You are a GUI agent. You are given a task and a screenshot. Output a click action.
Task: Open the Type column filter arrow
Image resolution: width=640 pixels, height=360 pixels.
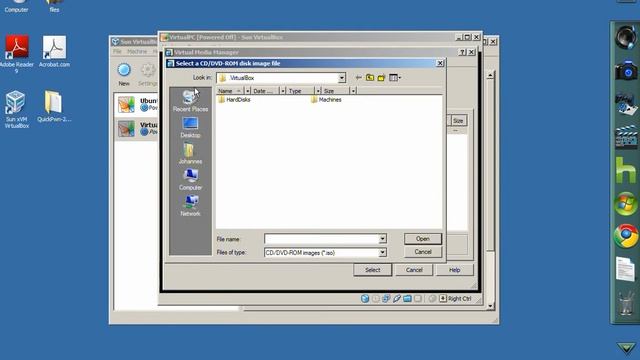(x=318, y=91)
